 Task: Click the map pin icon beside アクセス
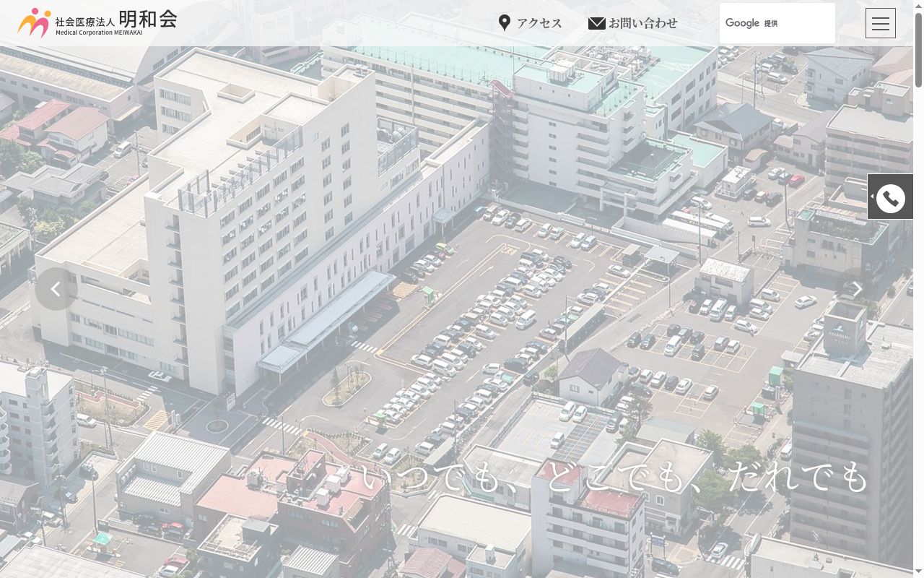tap(505, 23)
